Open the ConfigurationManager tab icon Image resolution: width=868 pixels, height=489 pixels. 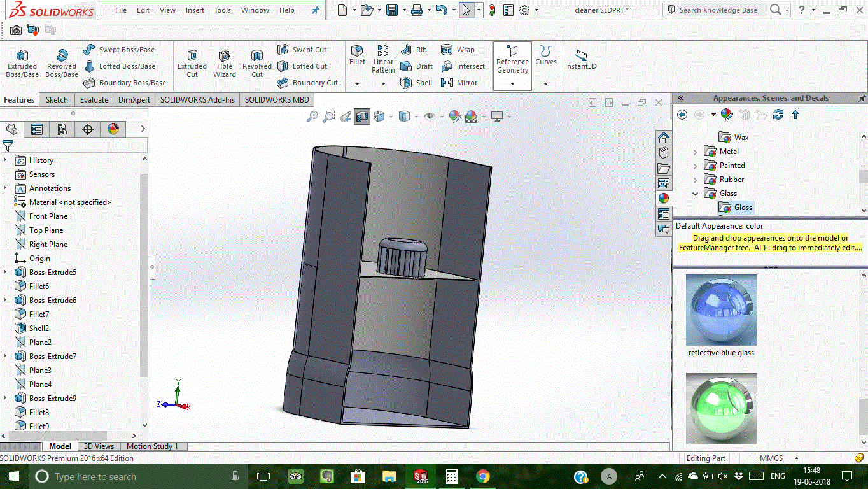62,129
